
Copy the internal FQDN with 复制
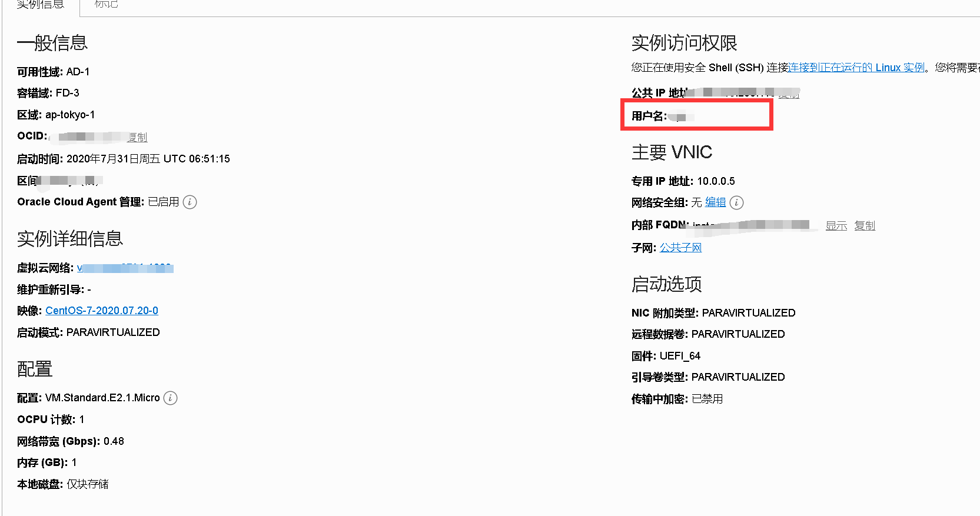coord(865,225)
